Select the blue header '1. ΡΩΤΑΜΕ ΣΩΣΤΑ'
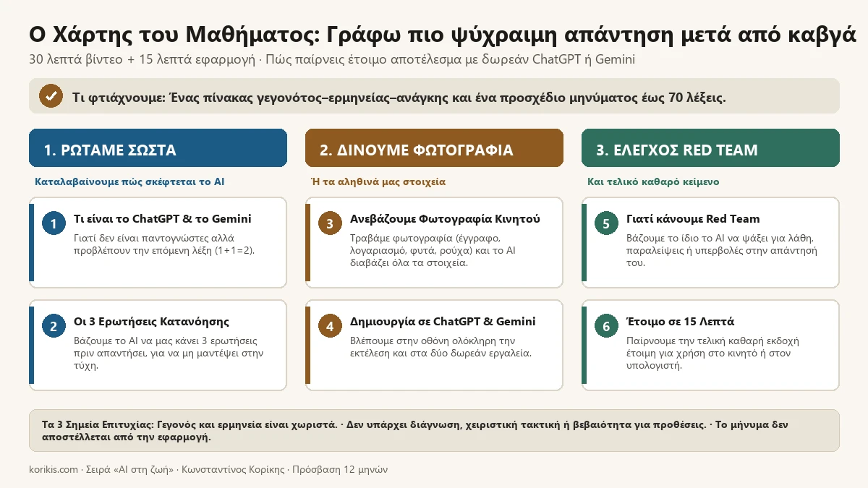Viewport: 868px width, 488px height. click(158, 148)
